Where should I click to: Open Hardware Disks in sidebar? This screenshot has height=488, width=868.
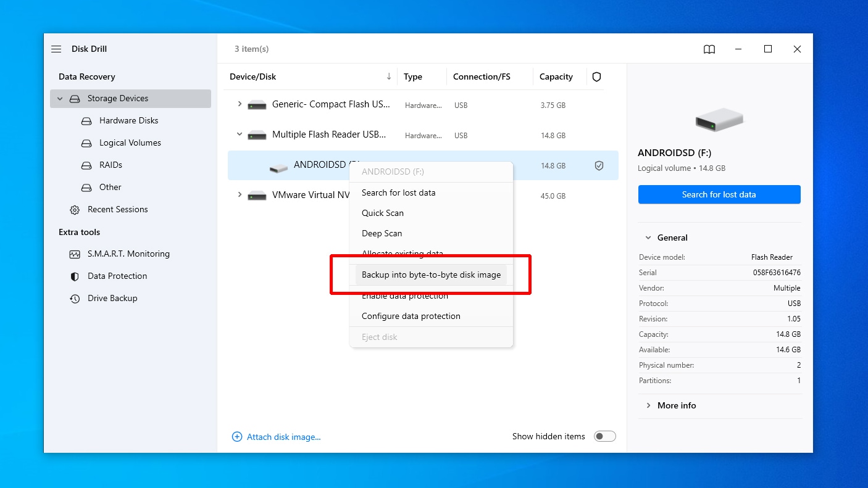pos(129,121)
